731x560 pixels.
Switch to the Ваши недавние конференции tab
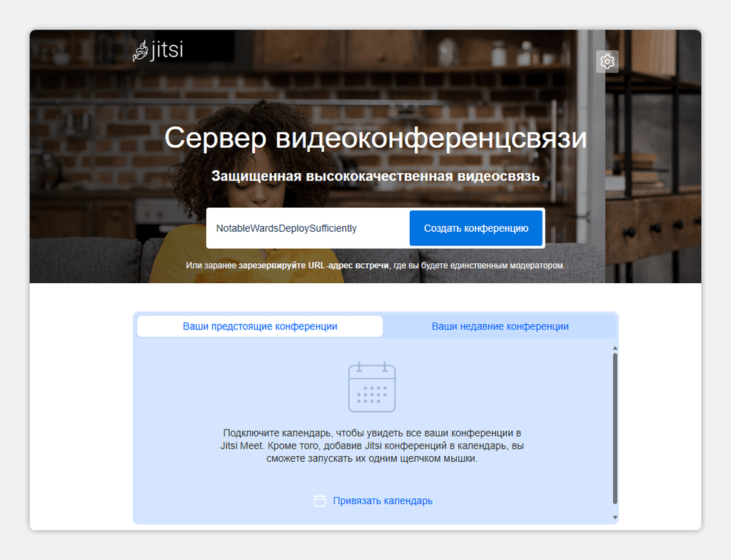point(500,325)
